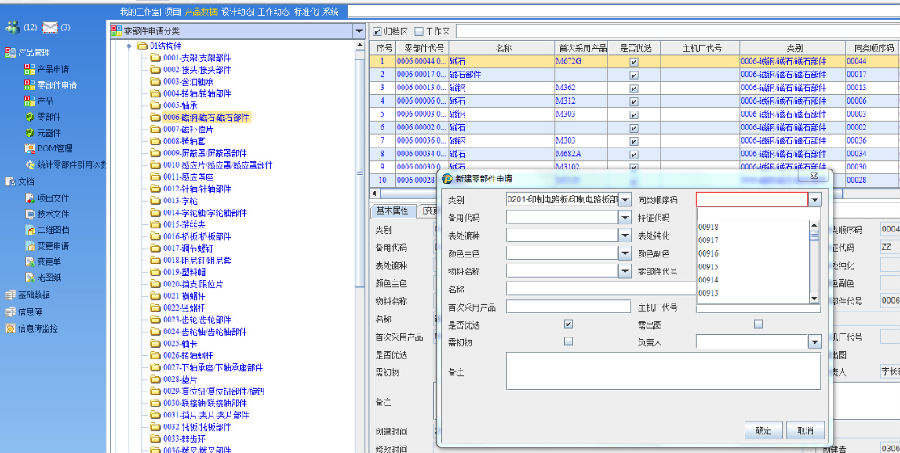This screenshot has width=900, height=453.
Task: Expand the 负责人 dropdown in the dialog
Action: (814, 342)
